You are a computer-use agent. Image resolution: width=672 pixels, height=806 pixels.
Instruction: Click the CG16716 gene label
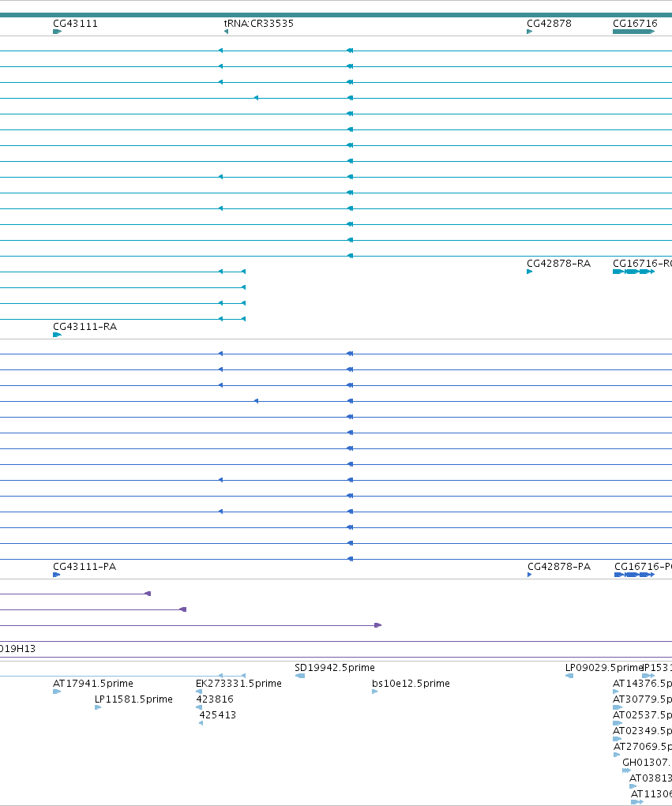(x=635, y=24)
